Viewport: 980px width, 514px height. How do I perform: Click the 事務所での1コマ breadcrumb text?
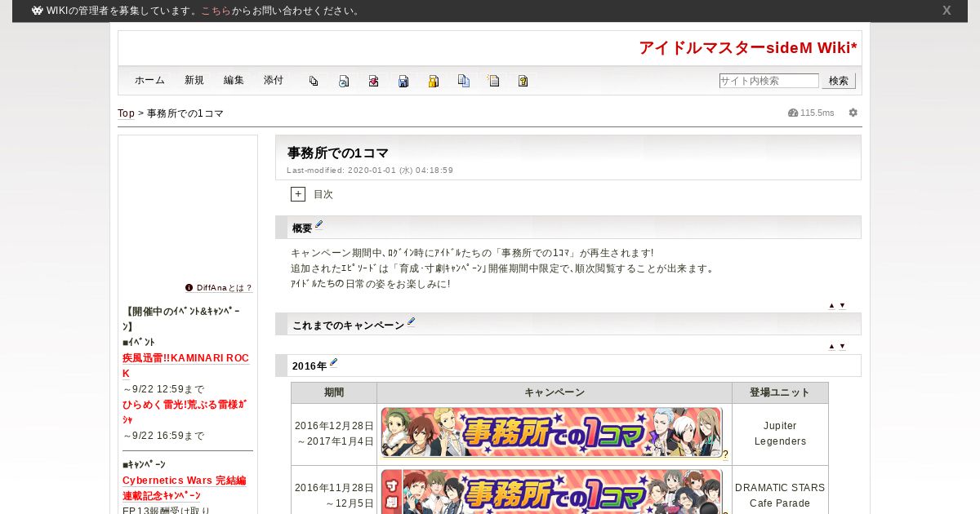[185, 113]
